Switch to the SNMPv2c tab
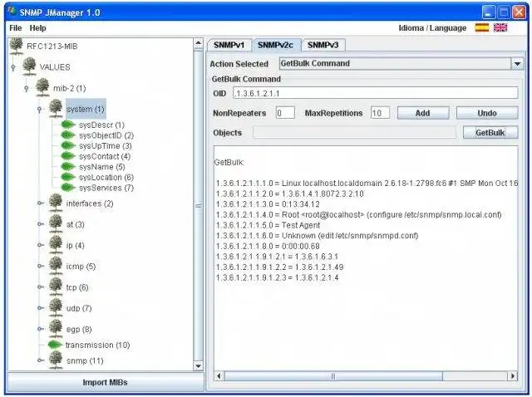Viewport: 532px width, 397px height. [x=275, y=45]
